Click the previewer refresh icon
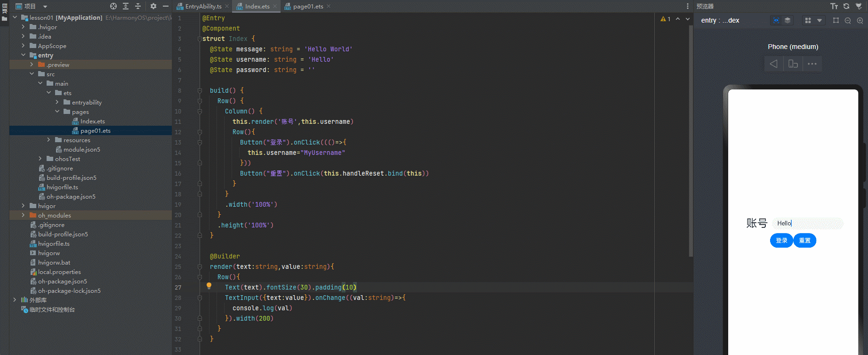This screenshot has height=355, width=868. tap(846, 6)
